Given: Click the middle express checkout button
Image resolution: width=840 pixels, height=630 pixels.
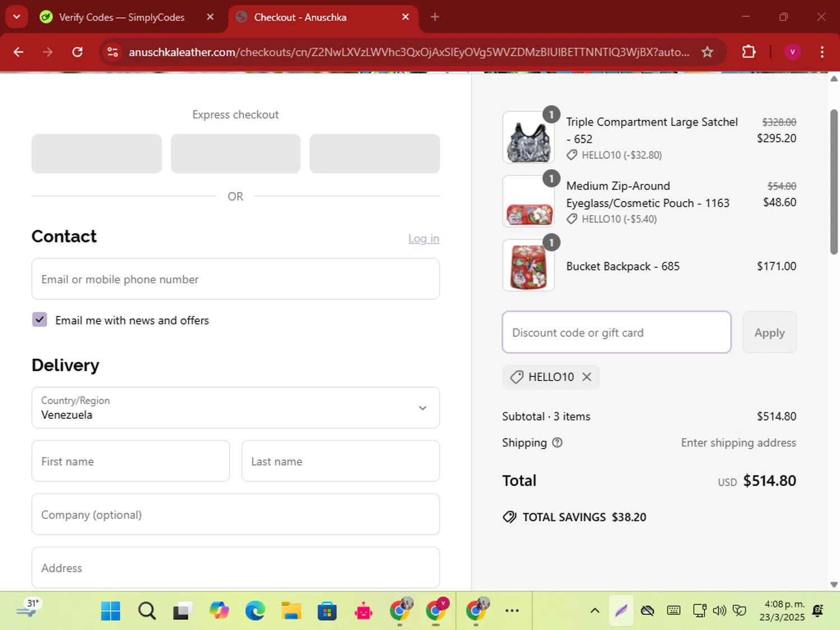Looking at the screenshot, I should [235, 153].
